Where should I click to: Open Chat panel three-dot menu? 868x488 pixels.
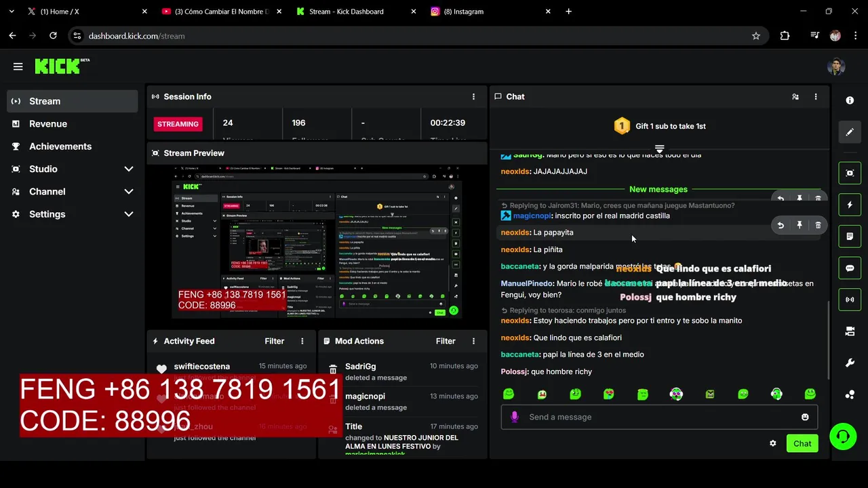tap(816, 97)
